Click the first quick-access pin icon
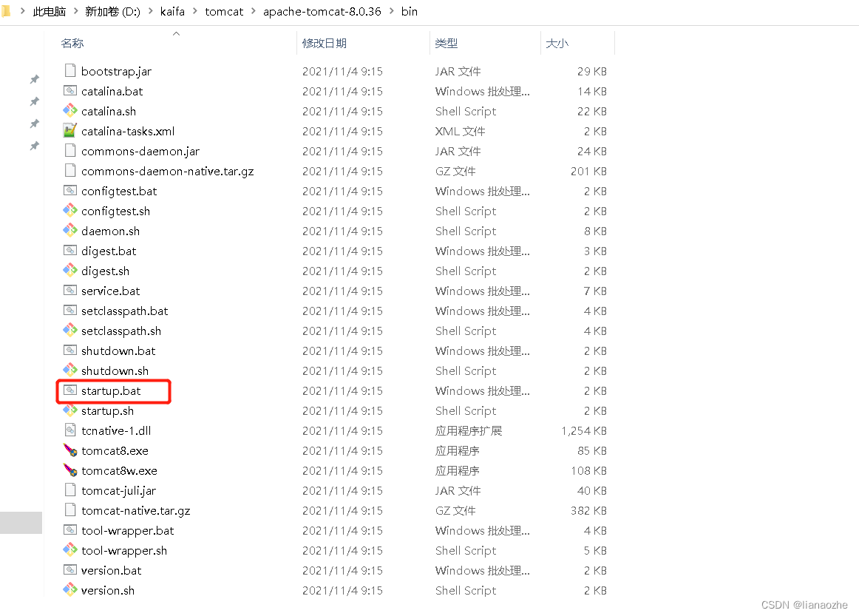This screenshot has height=616, width=859. coord(35,79)
